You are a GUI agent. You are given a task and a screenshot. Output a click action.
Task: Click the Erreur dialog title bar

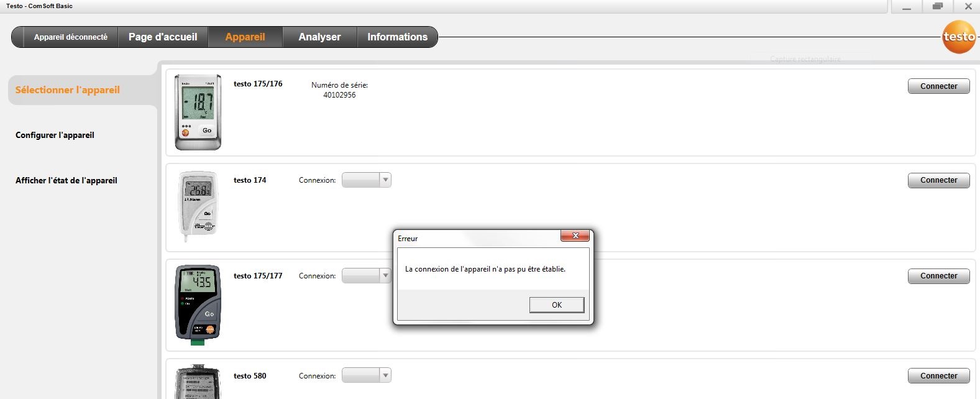[x=479, y=238]
